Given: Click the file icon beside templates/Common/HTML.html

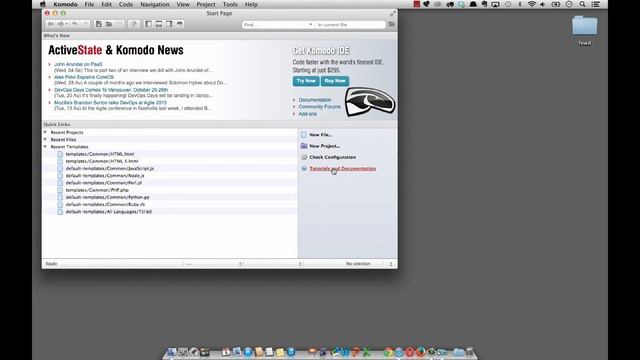Looking at the screenshot, I should (60, 154).
